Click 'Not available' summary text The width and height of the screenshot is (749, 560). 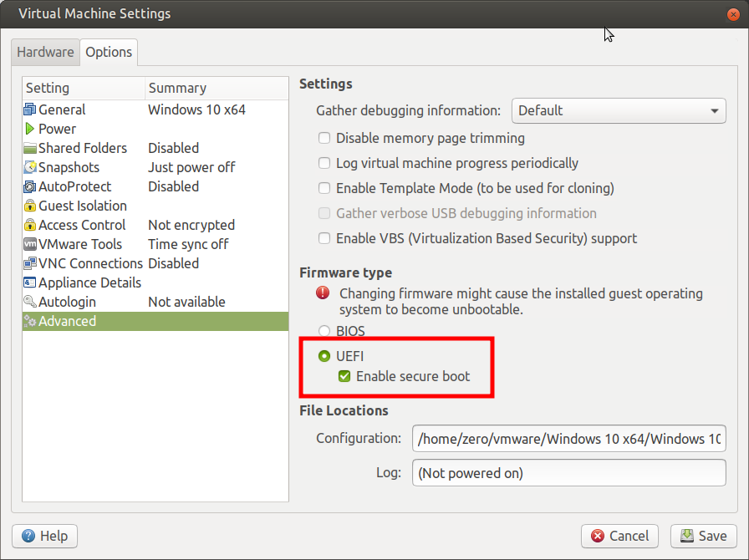click(x=186, y=302)
